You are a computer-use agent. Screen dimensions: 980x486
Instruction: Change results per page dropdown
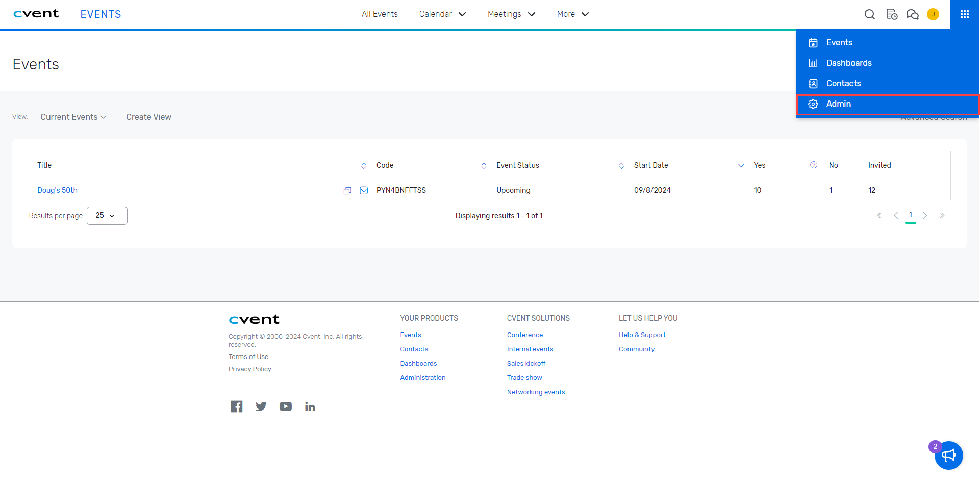pyautogui.click(x=107, y=216)
